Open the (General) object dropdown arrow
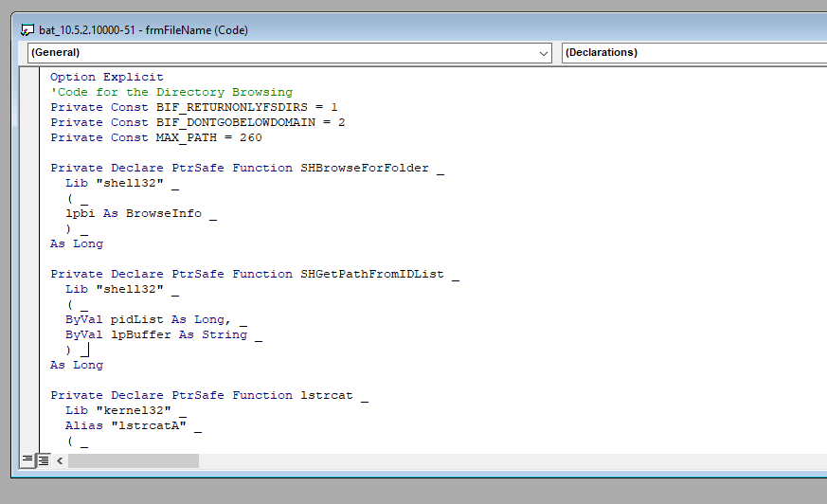827x504 pixels. 543,53
